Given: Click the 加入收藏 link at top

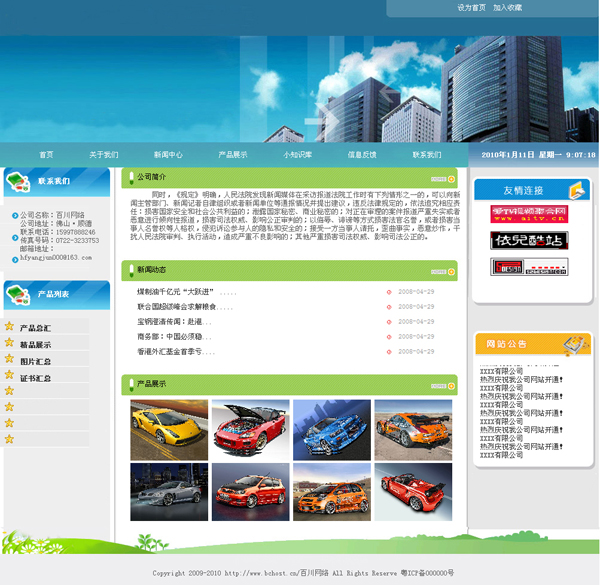Looking at the screenshot, I should point(507,8).
